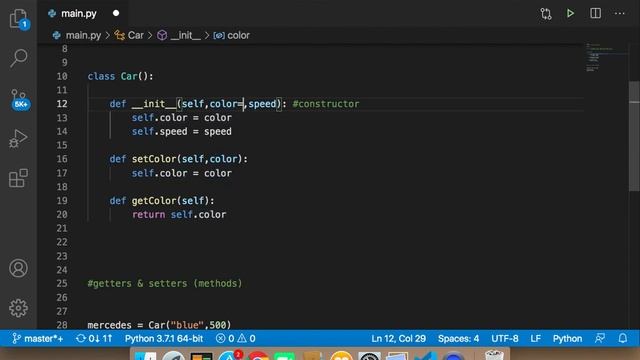Run Python file with green play button
The width and height of the screenshot is (640, 360).
570,13
